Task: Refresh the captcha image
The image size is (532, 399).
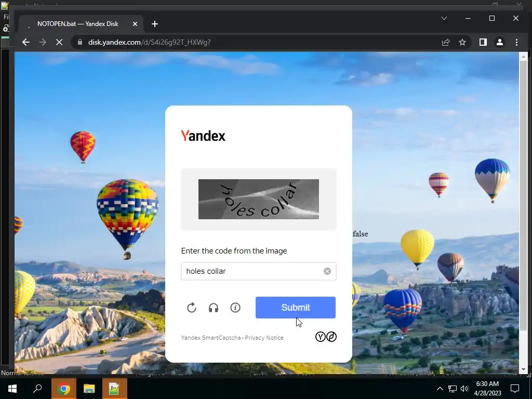Action: click(x=192, y=308)
